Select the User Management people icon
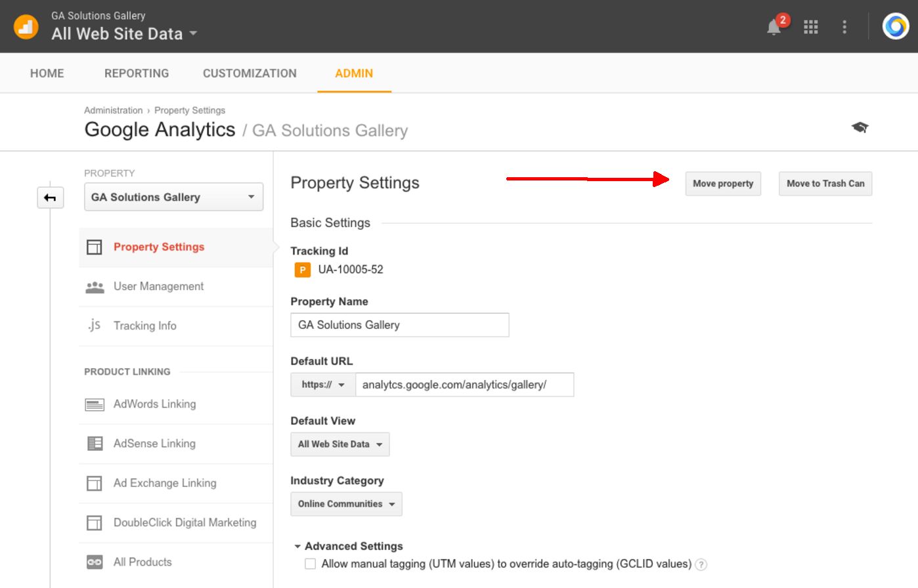This screenshot has height=588, width=918. [94, 286]
